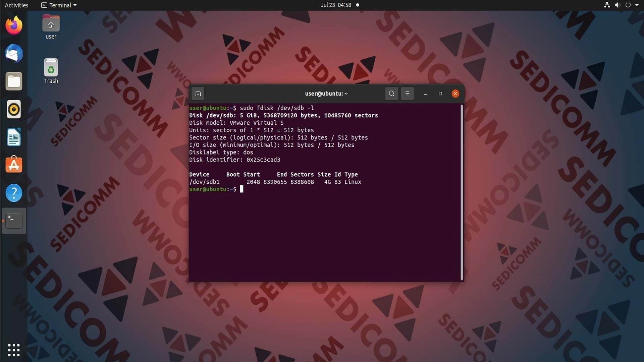Maximize the terminal window
The image size is (644, 362).
pyautogui.click(x=440, y=94)
